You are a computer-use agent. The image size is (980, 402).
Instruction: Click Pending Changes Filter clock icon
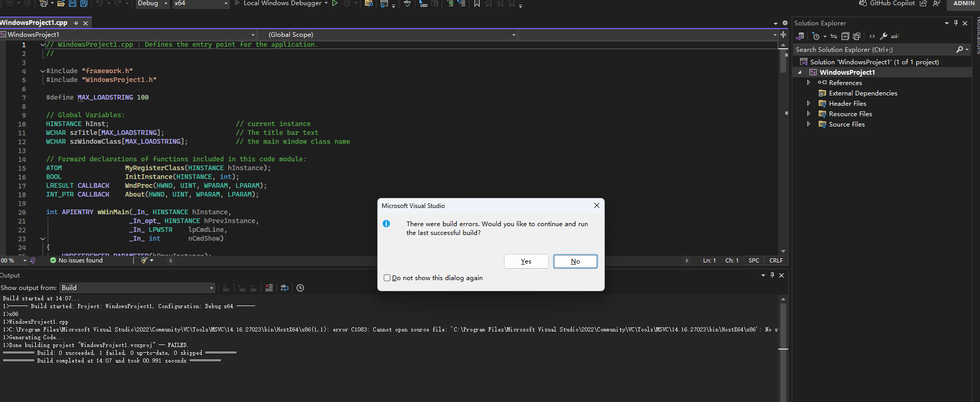[x=816, y=36]
